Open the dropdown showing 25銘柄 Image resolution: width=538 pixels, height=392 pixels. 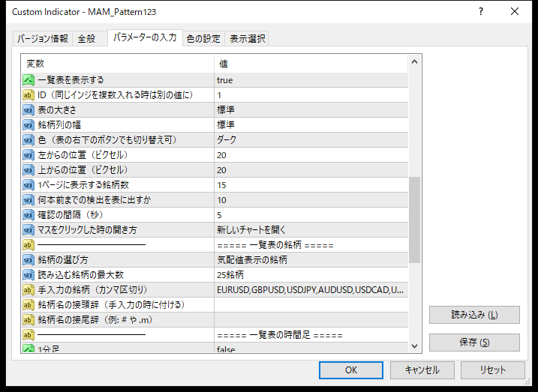point(311,275)
